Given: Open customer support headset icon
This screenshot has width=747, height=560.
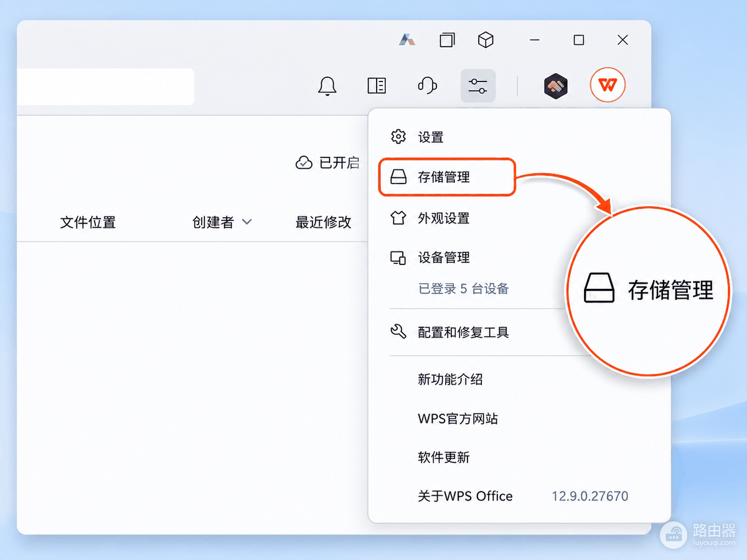Looking at the screenshot, I should (427, 85).
